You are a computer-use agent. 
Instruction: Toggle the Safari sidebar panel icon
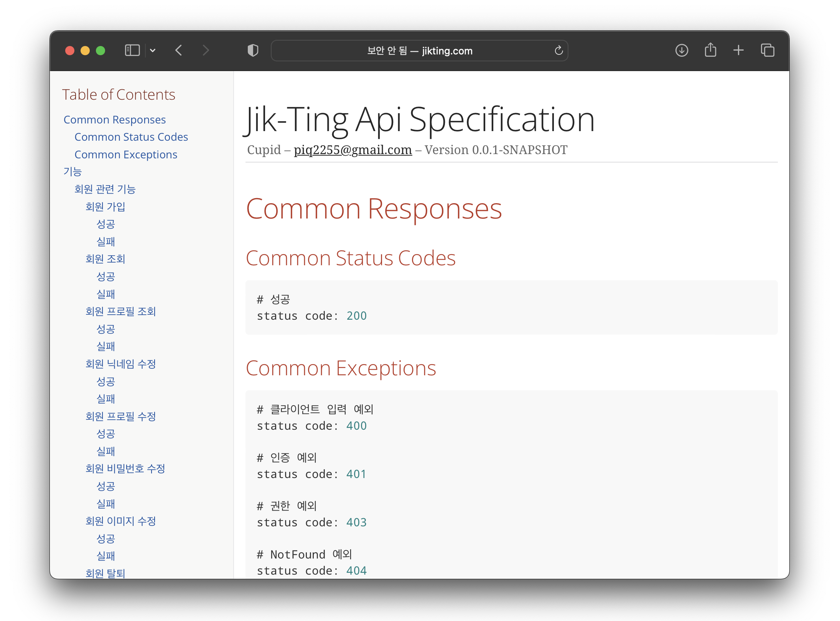[132, 50]
